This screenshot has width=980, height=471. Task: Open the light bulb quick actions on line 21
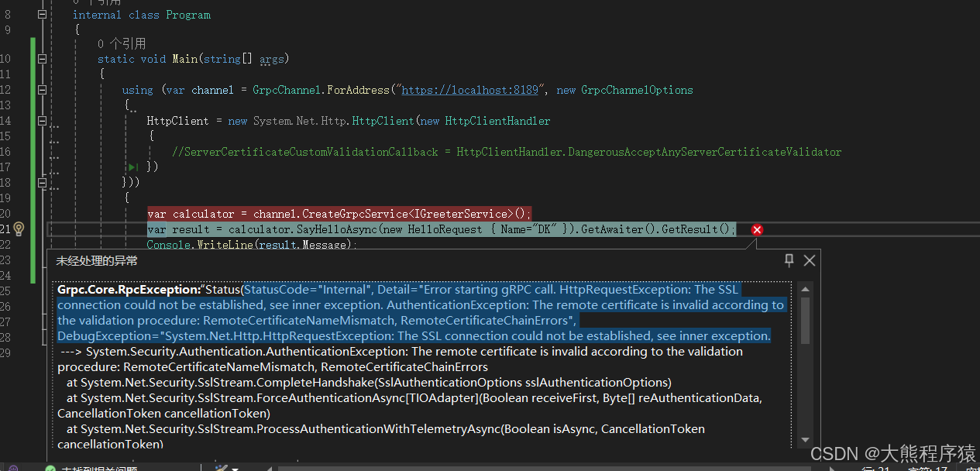point(17,229)
